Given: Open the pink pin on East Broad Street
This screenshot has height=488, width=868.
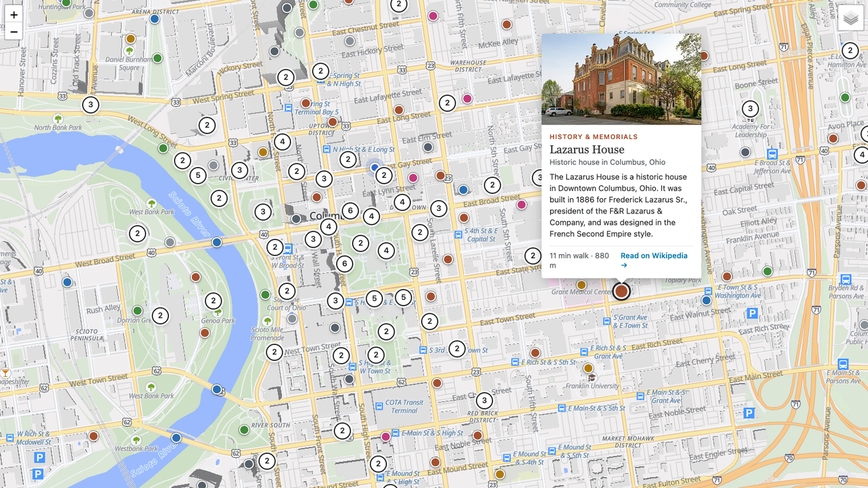Looking at the screenshot, I should [x=522, y=205].
